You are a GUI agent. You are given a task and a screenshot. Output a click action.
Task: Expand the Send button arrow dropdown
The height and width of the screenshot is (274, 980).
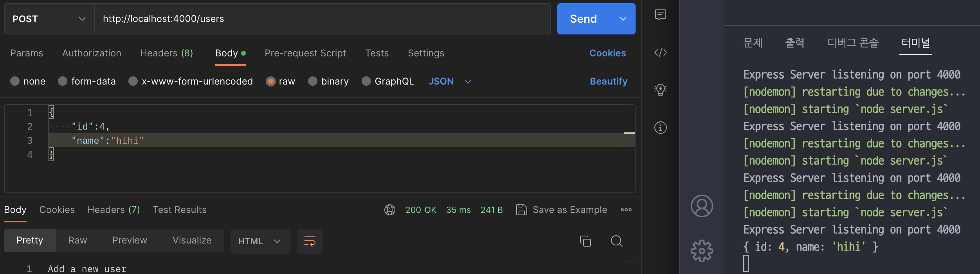click(623, 19)
